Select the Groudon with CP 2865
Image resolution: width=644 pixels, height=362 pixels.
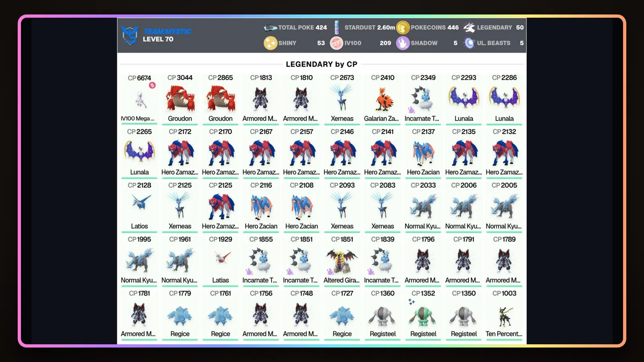click(x=221, y=99)
